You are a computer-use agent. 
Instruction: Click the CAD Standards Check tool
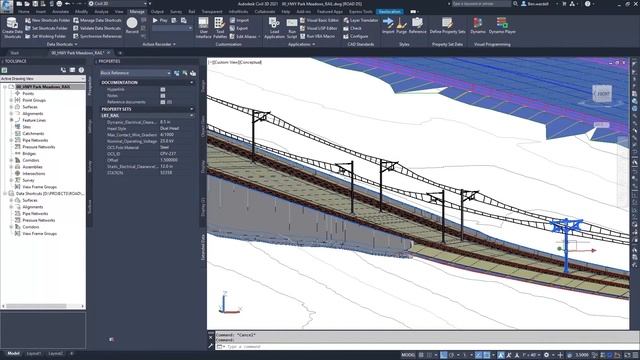(353, 28)
